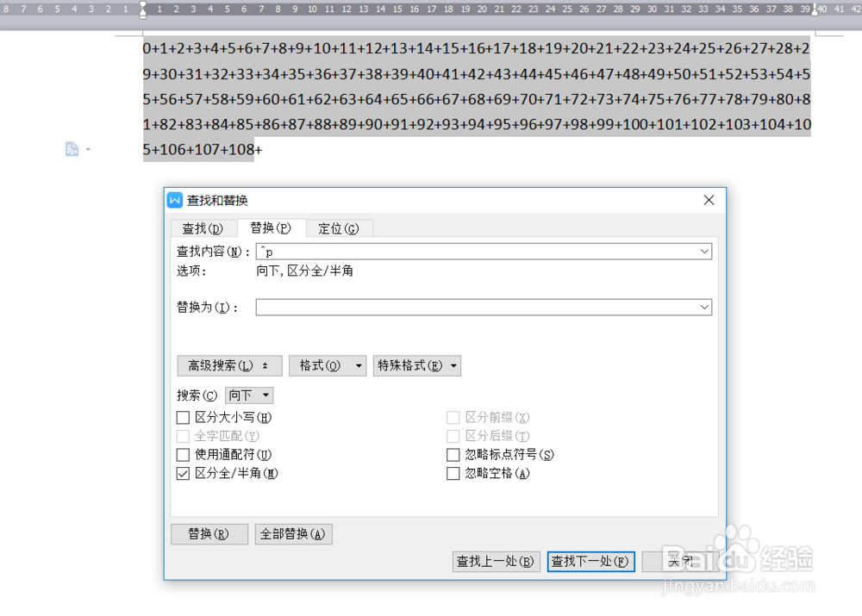This screenshot has width=862, height=616.
Task: Enable 使用通配符(U) checkbox
Action: coord(183,455)
